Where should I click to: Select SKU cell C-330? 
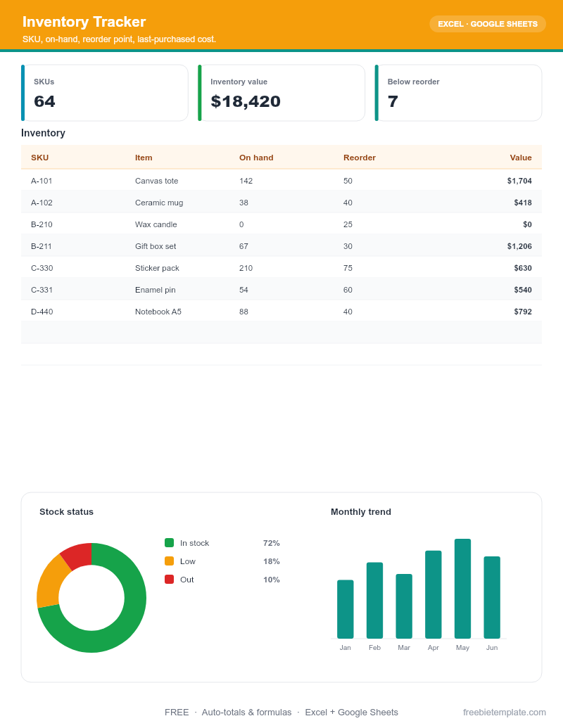click(x=42, y=269)
